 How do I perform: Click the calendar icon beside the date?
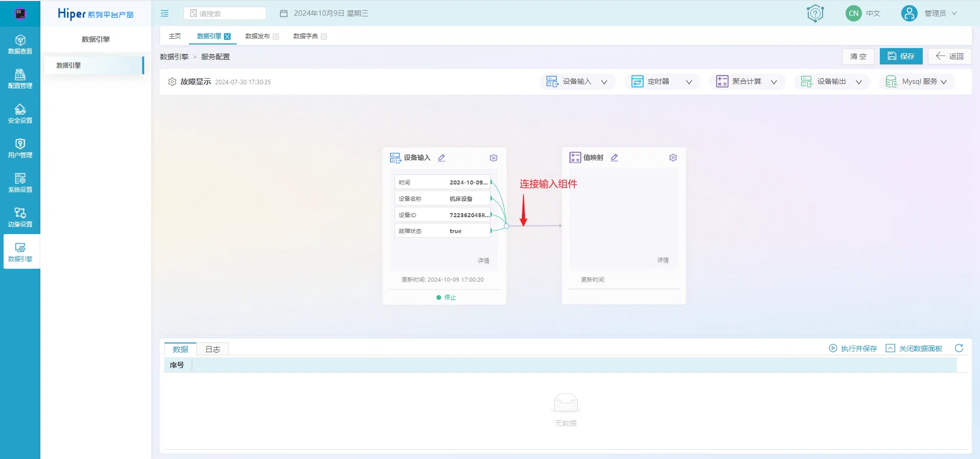(284, 13)
